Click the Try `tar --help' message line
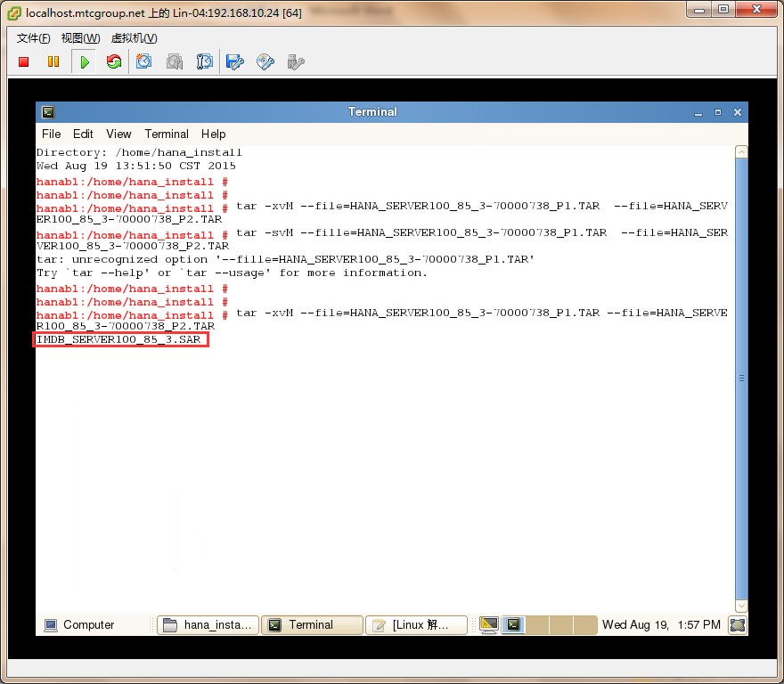 point(232,273)
